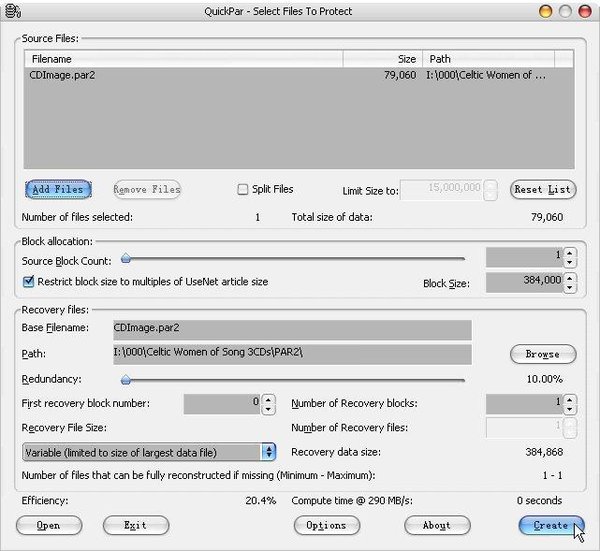Image resolution: width=600 pixels, height=551 pixels.
Task: Increase Source Block Count with up arrow
Action: [x=570, y=253]
